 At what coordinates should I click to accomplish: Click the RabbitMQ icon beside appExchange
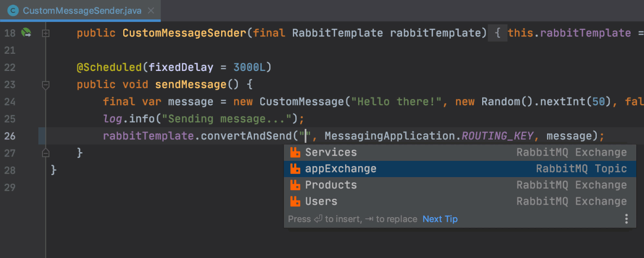(x=295, y=169)
